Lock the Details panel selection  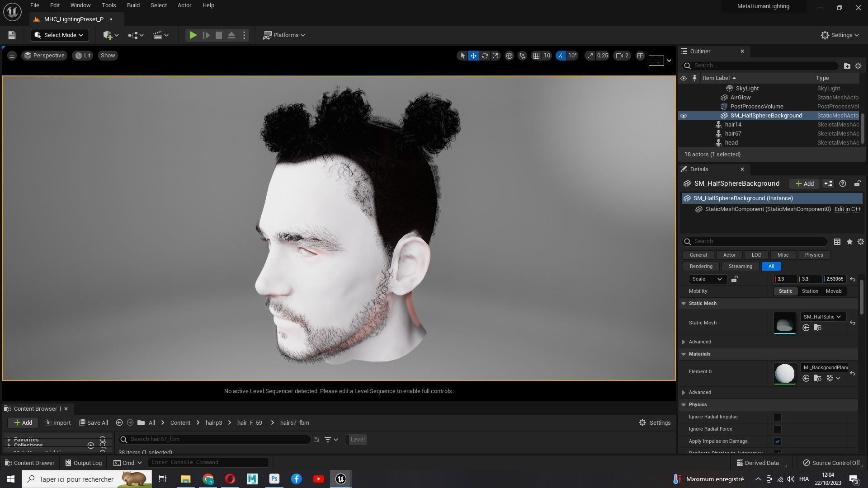tap(857, 183)
